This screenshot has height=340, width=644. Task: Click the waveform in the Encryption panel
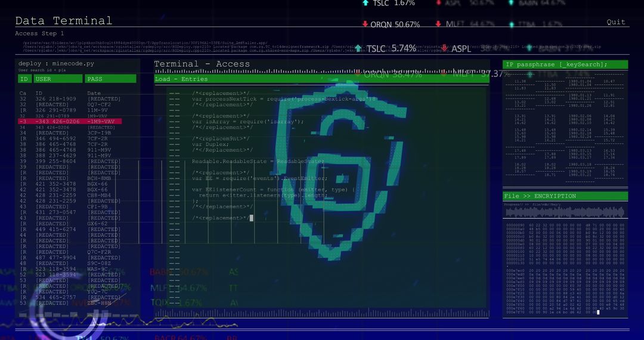click(x=565, y=212)
